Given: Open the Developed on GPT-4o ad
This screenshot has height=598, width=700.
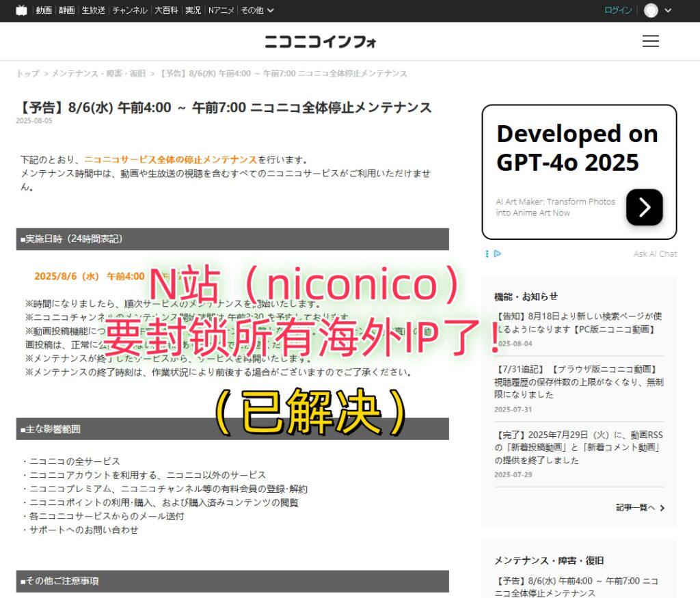Looking at the screenshot, I should point(579,172).
